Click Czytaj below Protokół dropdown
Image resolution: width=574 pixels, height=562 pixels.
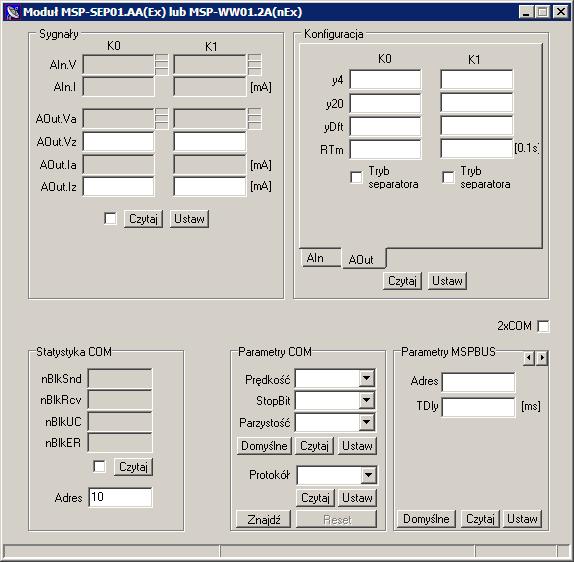(315, 498)
